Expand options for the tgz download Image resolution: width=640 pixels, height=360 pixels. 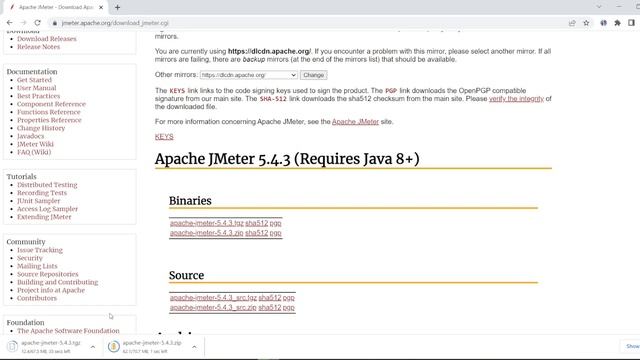[93, 347]
